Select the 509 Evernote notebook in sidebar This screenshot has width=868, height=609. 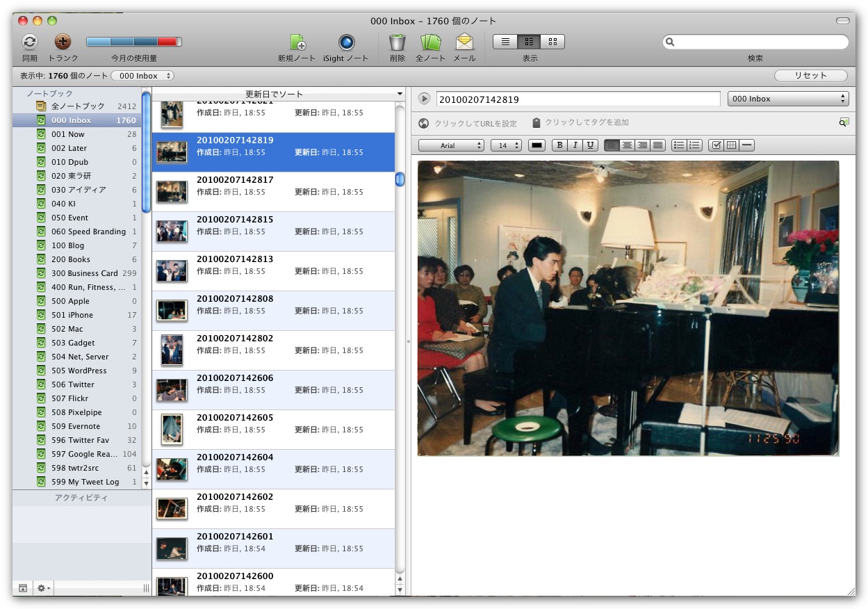click(x=76, y=426)
